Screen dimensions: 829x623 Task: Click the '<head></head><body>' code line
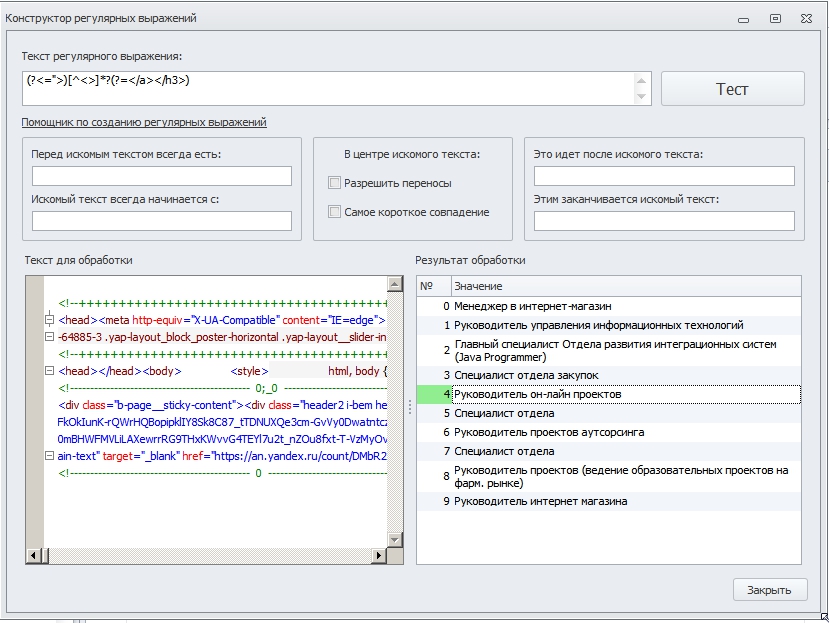click(x=222, y=371)
